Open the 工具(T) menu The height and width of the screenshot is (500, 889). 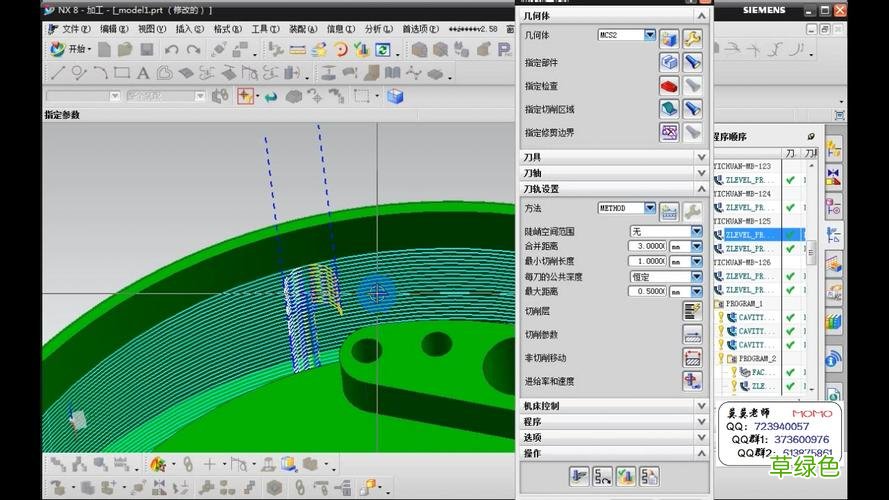265,29
